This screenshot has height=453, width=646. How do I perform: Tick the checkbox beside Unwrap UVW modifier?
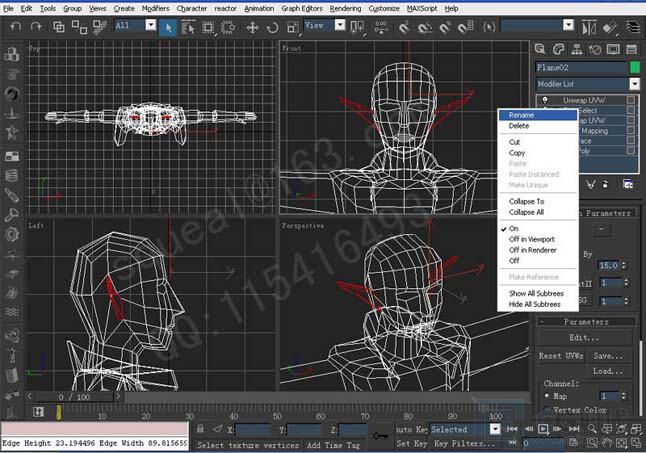pyautogui.click(x=631, y=100)
